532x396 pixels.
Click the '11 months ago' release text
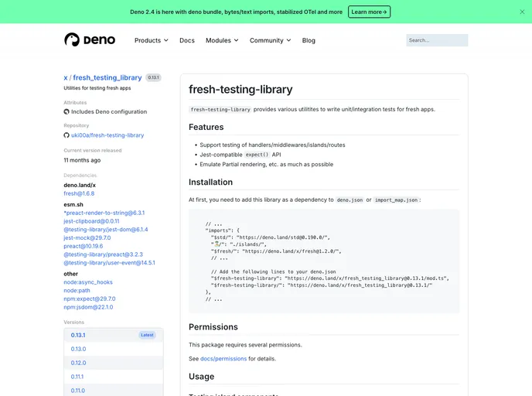(82, 160)
